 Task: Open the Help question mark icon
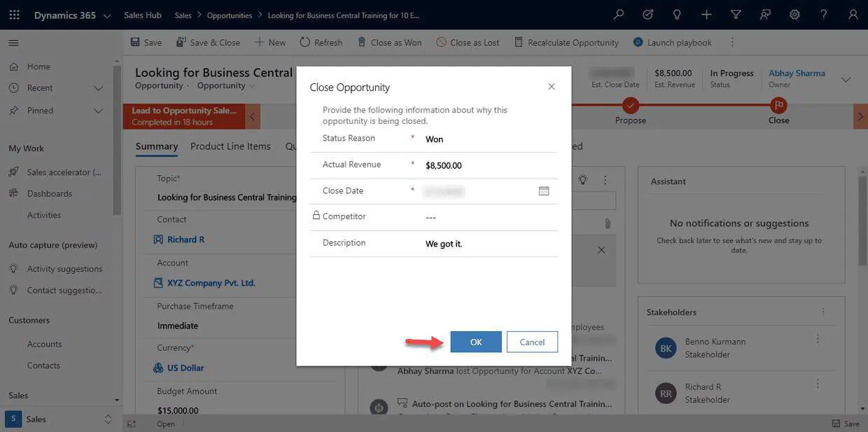(824, 15)
